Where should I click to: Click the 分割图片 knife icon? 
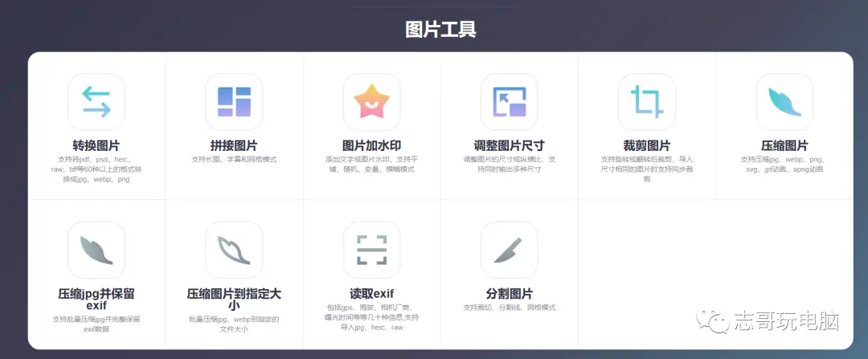(509, 250)
